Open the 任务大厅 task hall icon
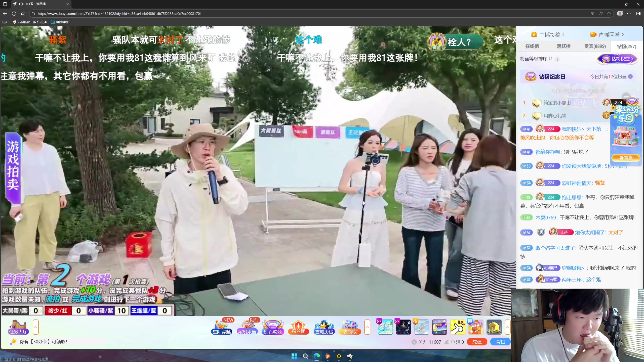 coord(18,327)
